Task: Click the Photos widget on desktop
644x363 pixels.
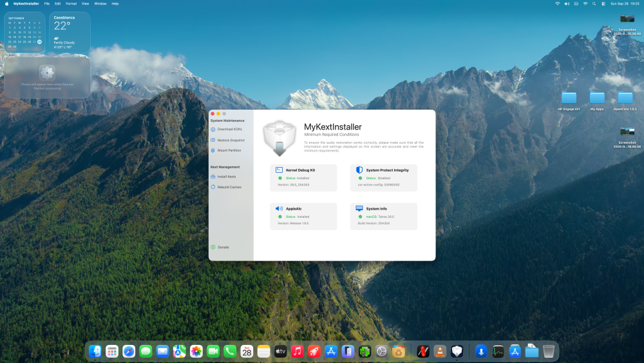Action: (x=47, y=77)
